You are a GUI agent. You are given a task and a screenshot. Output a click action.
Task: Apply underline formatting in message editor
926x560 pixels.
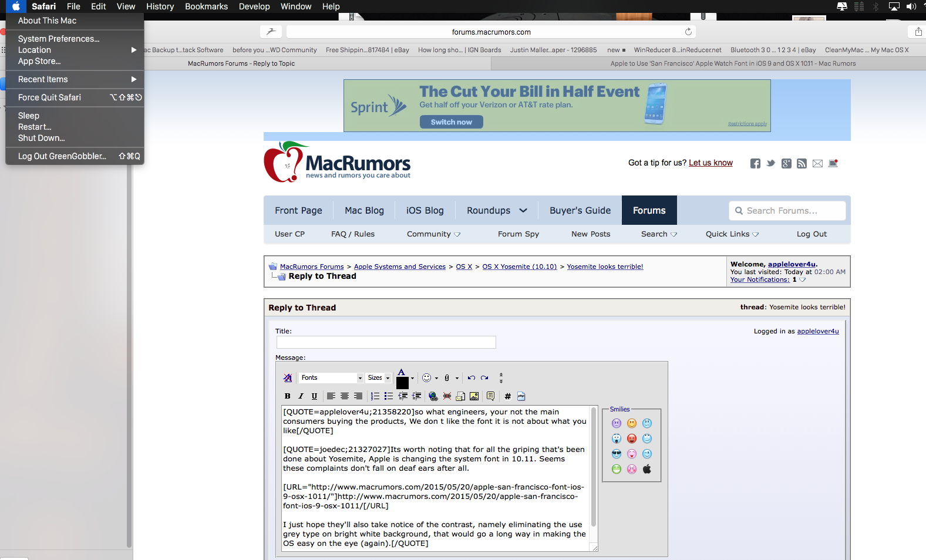pyautogui.click(x=314, y=396)
